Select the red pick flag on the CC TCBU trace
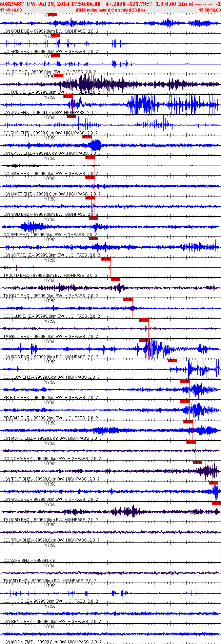 (59, 76)
